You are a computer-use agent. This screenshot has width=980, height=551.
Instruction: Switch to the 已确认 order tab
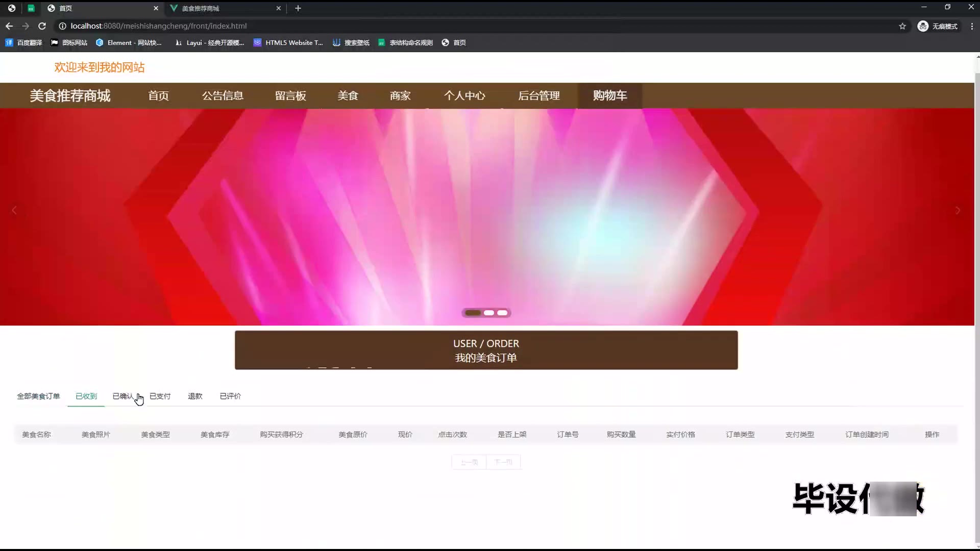(123, 396)
